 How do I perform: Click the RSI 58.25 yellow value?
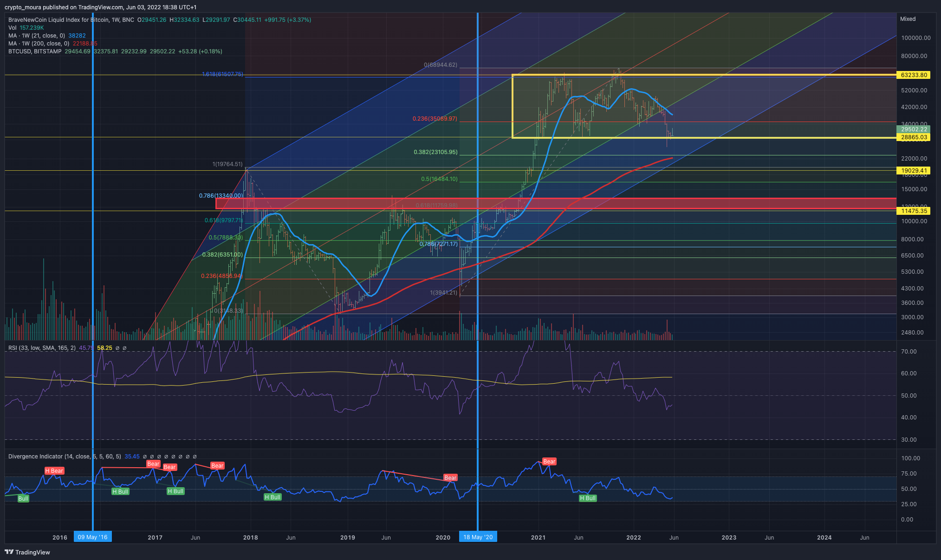tap(105, 348)
